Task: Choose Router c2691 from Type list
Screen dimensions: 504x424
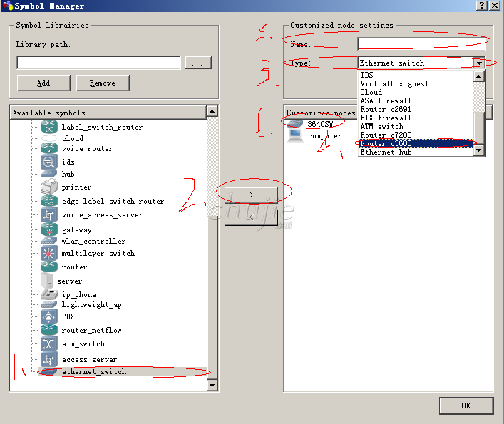Action: (416, 109)
